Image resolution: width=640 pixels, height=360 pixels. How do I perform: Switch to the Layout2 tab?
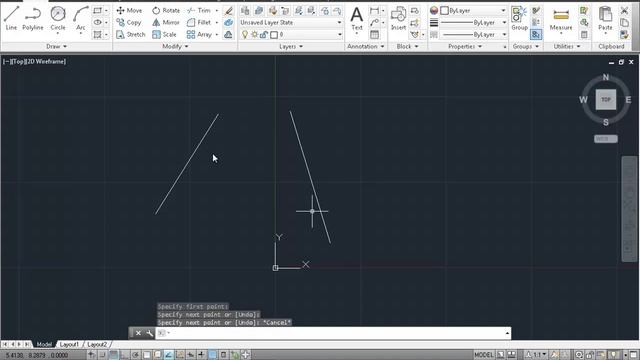coord(97,344)
